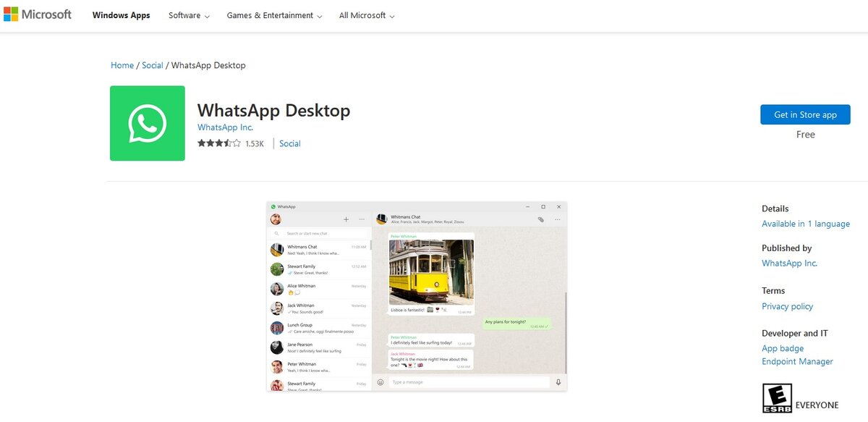Click the Details heading
The width and height of the screenshot is (868, 422).
[775, 208]
